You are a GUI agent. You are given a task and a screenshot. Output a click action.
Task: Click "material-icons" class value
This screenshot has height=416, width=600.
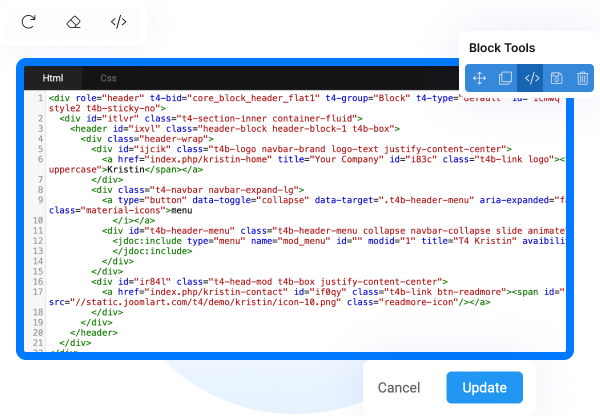(x=123, y=210)
